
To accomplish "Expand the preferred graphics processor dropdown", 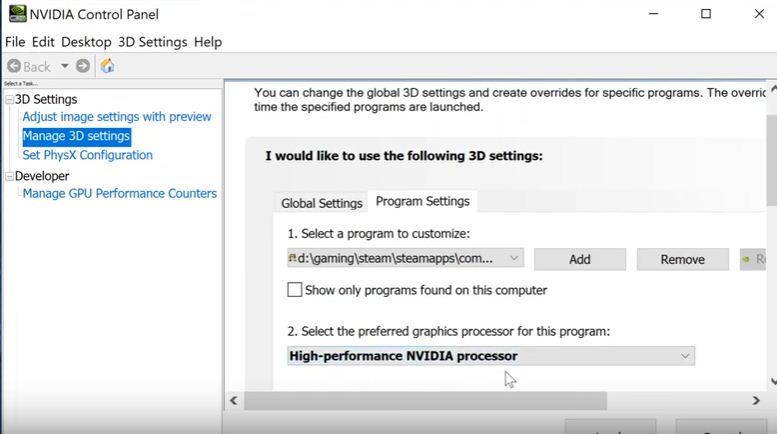I will [x=685, y=356].
